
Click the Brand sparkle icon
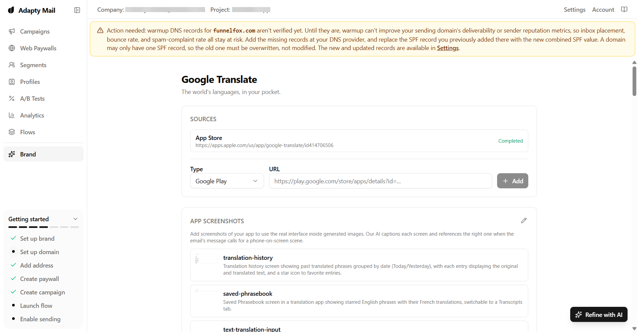pyautogui.click(x=12, y=154)
